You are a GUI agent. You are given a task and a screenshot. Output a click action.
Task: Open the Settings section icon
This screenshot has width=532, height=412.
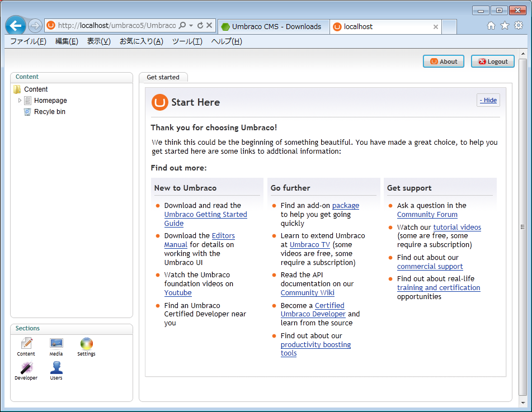(x=86, y=344)
